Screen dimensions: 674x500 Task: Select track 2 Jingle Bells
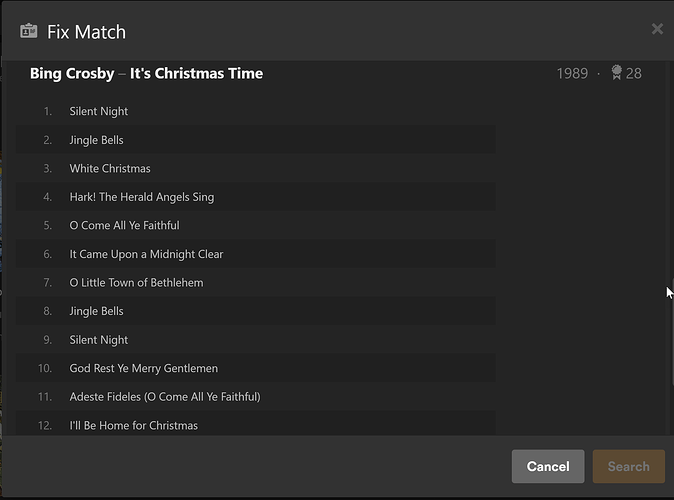[97, 140]
